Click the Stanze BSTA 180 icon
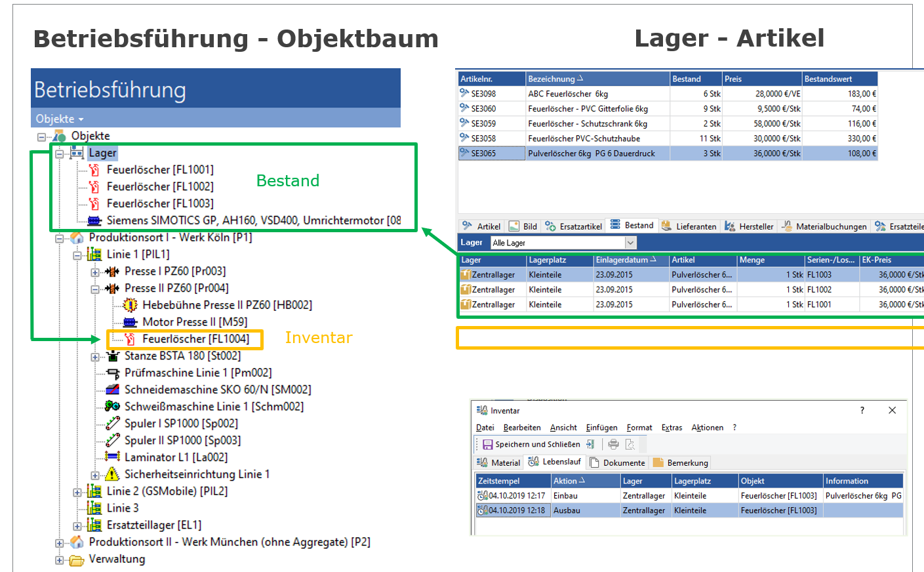 (112, 356)
